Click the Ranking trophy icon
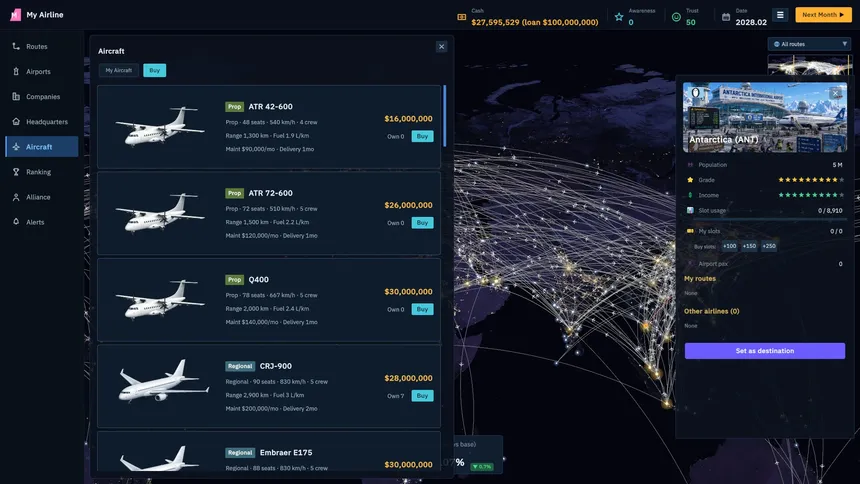Image resolution: width=860 pixels, height=484 pixels. pyautogui.click(x=16, y=172)
